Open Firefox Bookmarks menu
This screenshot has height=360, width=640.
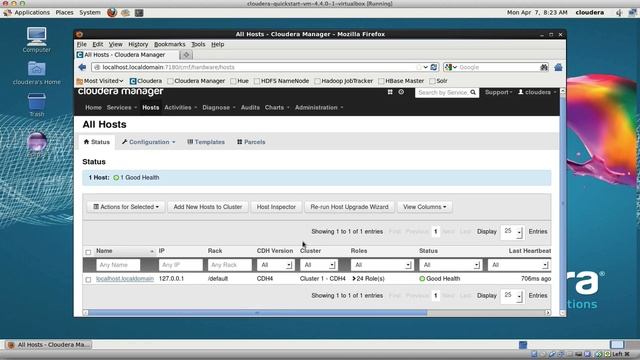coord(169,44)
